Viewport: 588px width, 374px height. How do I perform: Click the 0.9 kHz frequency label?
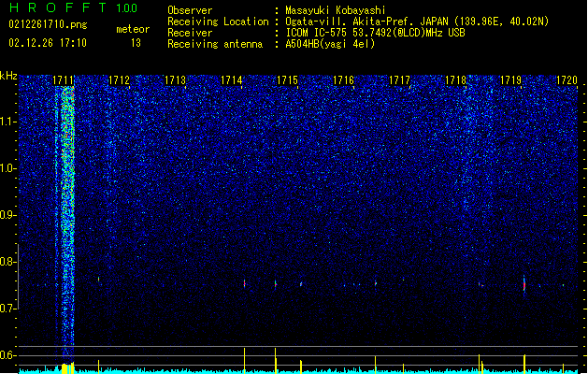8,215
